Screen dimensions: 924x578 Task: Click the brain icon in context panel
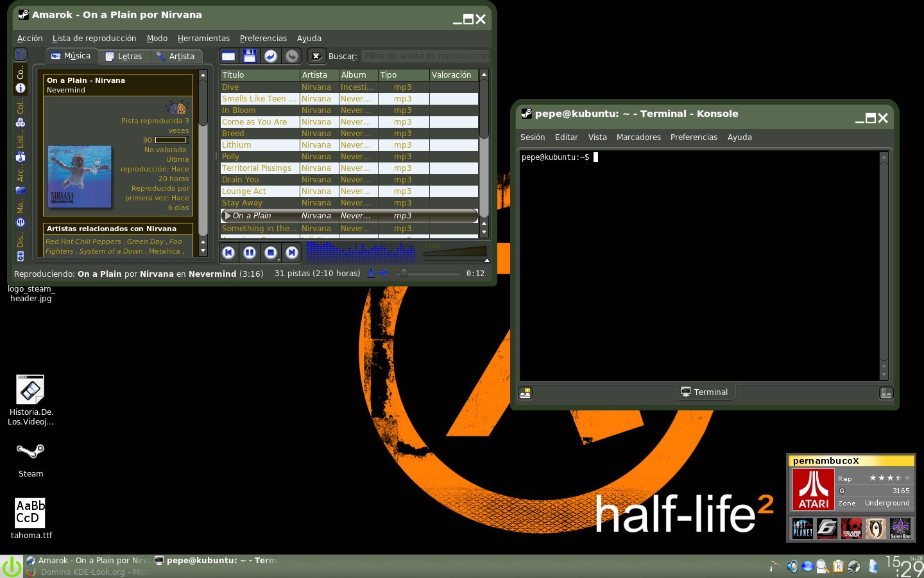[x=176, y=107]
